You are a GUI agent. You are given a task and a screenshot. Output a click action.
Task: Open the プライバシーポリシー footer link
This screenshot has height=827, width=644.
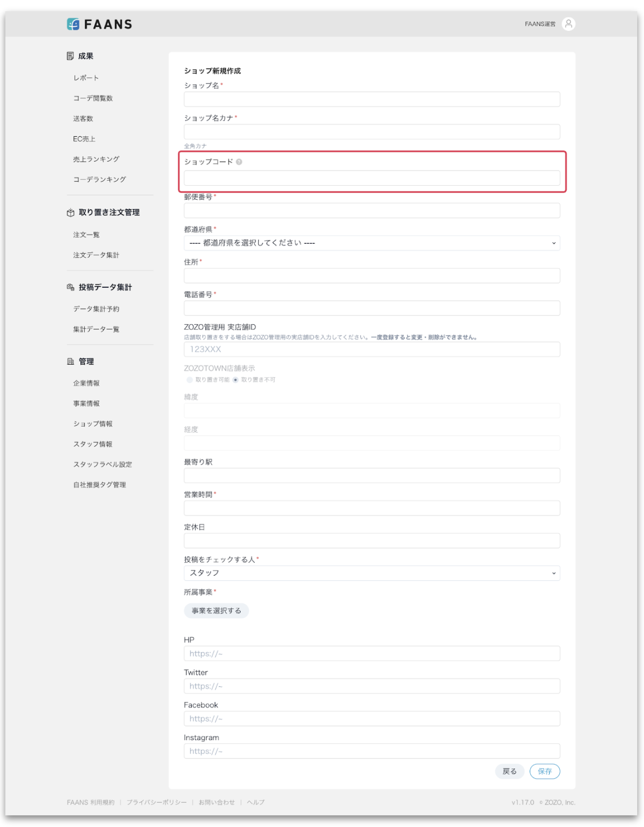tap(157, 802)
